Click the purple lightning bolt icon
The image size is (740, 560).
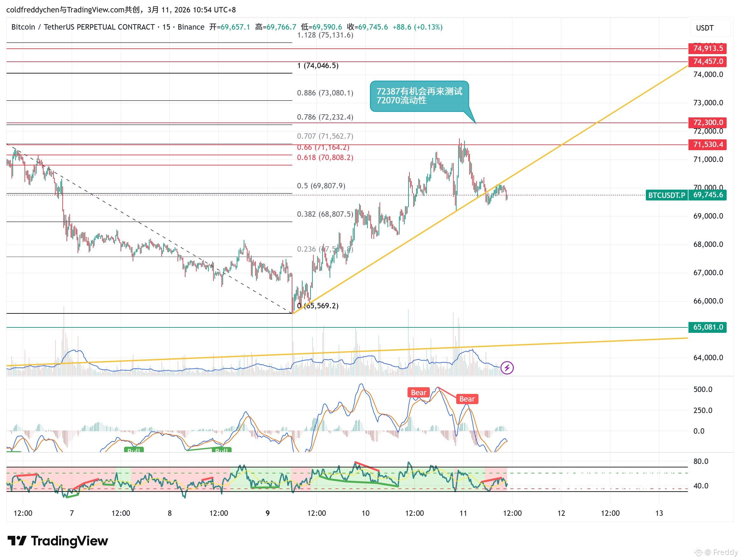point(507,368)
